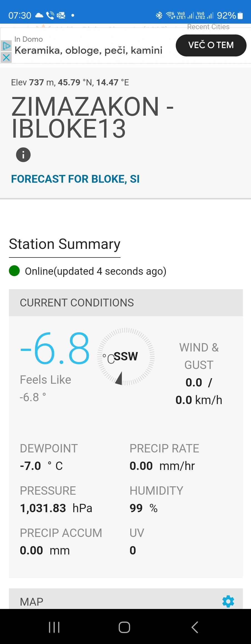251x644 pixels.
Task: Tap the wind direction compass dial
Action: tap(126, 357)
